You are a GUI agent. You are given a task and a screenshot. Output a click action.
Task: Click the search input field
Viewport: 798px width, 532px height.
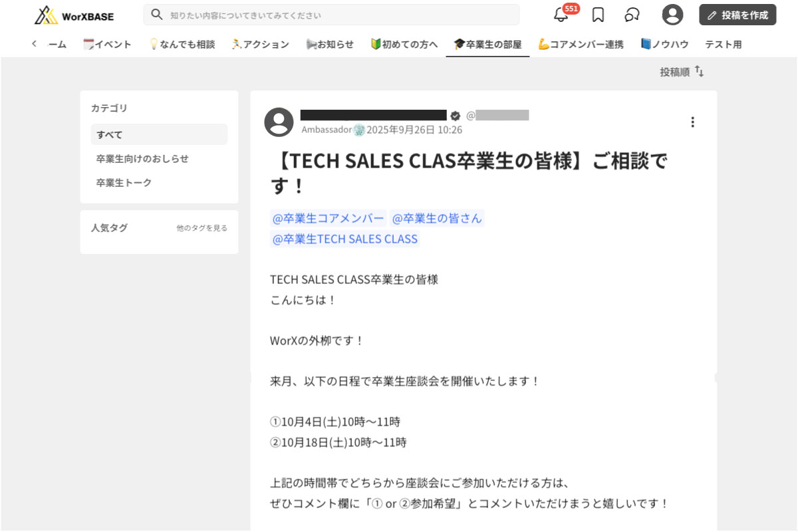click(331, 15)
